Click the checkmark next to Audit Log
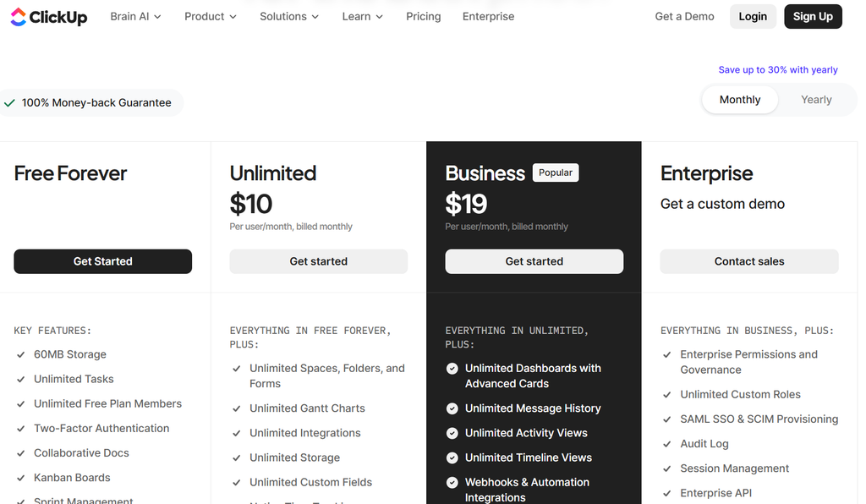Viewport: 866px width, 504px height. (x=667, y=444)
